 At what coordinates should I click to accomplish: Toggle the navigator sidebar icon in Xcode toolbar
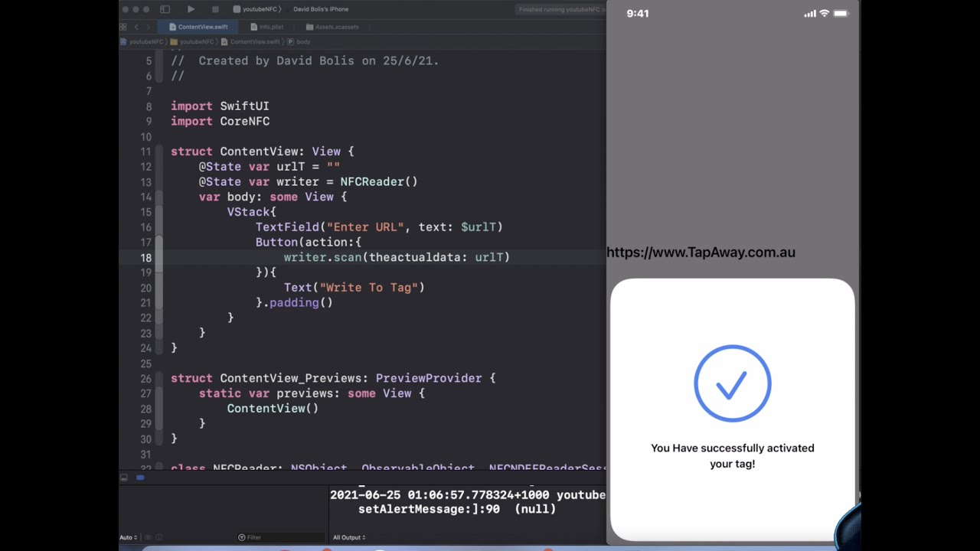(165, 9)
